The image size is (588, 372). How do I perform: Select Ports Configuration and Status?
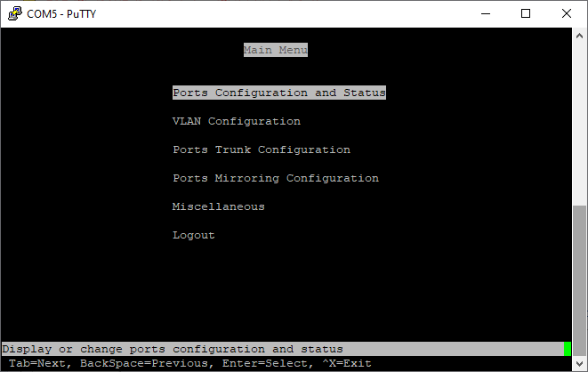[278, 93]
